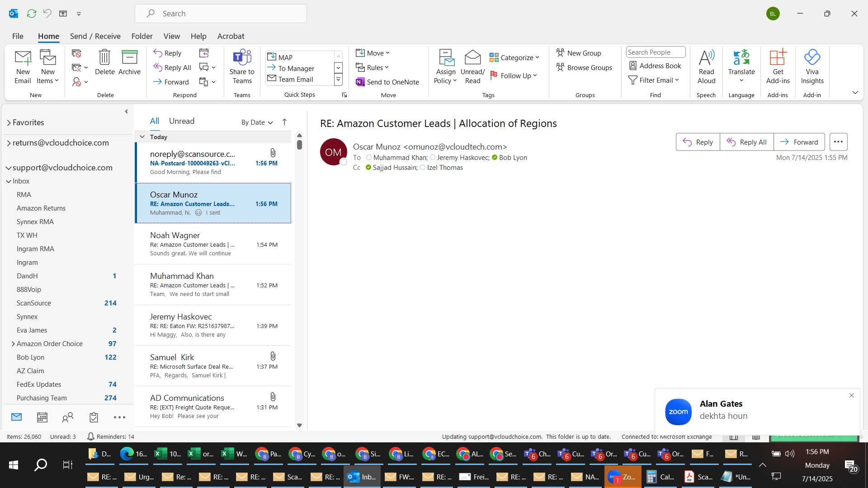
Task: Click the Send/Receive All Folders sync icon
Action: [31, 14]
